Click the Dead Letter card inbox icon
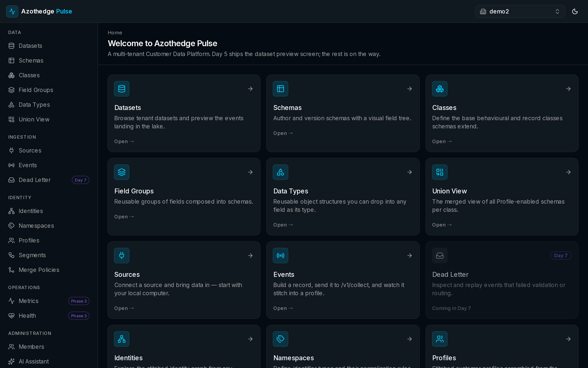 click(440, 256)
